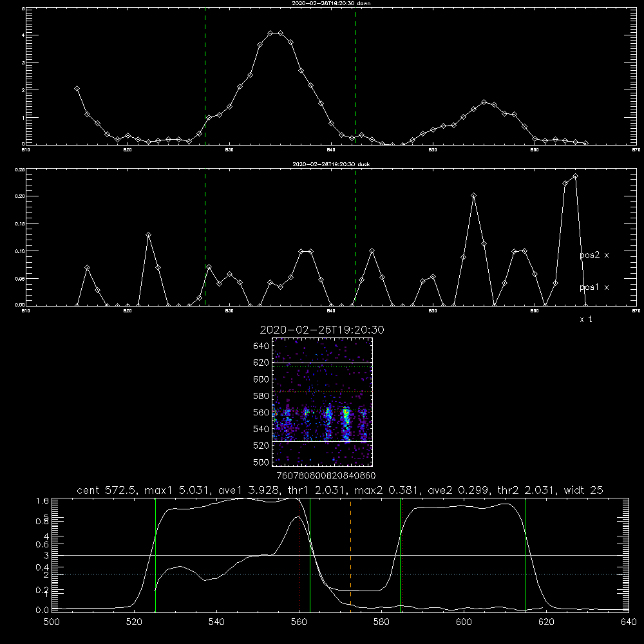
Task: Click the 620 label on spectrogram y-axis
Action: [261, 363]
